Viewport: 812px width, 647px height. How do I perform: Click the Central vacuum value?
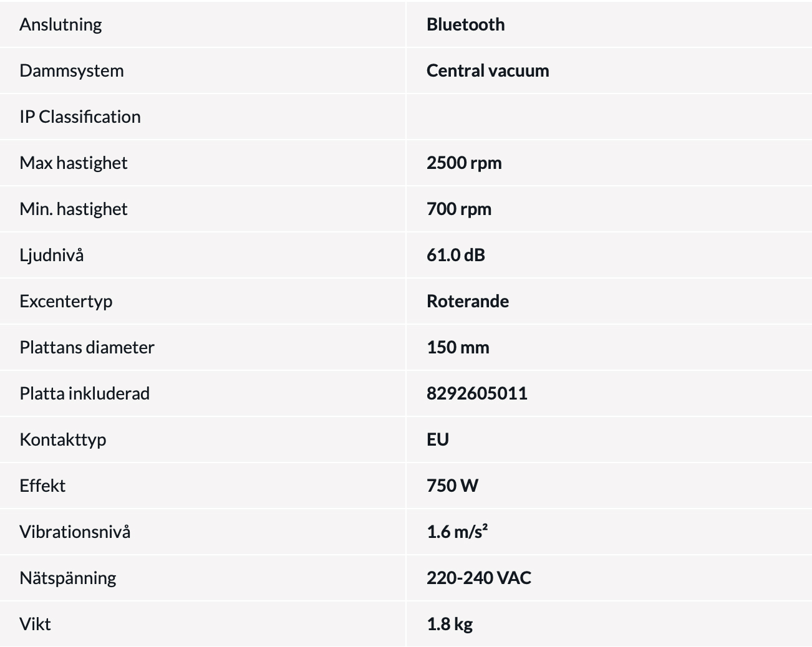point(488,70)
